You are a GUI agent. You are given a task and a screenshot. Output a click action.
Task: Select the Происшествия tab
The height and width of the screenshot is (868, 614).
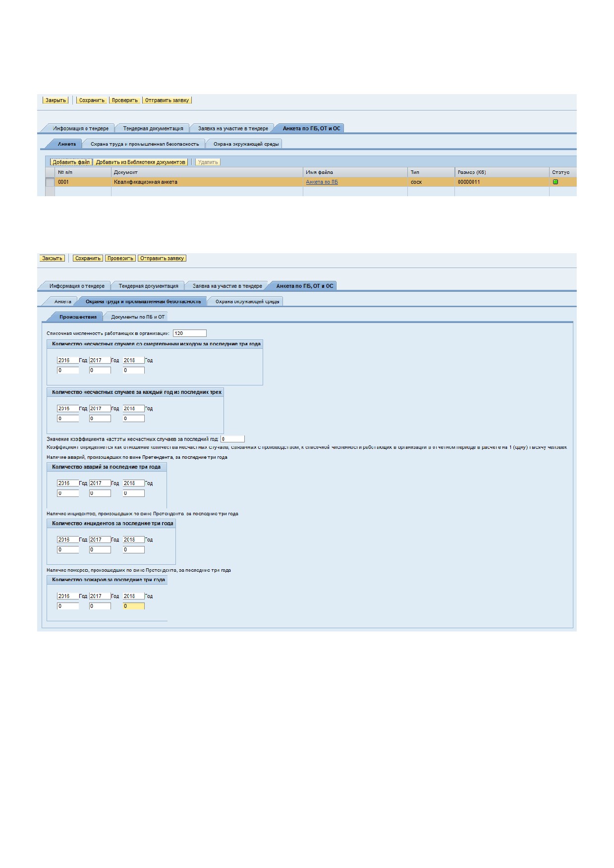(78, 317)
